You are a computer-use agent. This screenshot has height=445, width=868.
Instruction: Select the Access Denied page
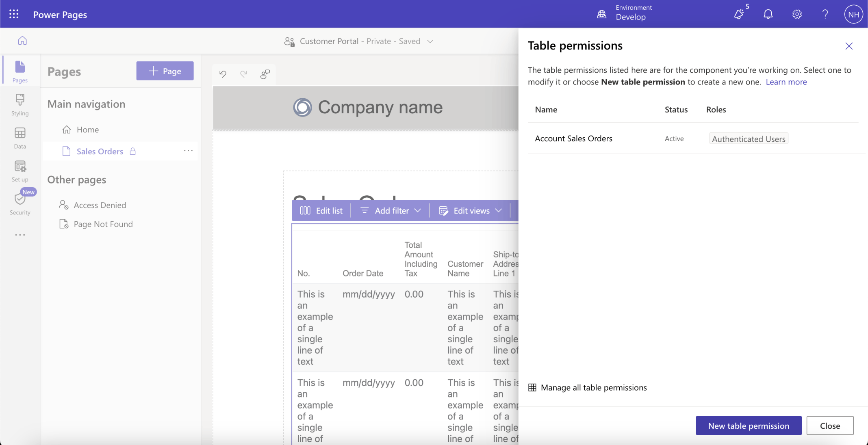tap(100, 205)
